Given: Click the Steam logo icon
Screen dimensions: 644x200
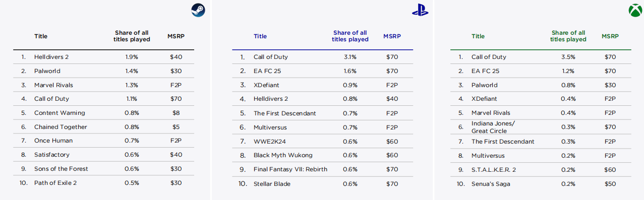Looking at the screenshot, I should coord(198,11).
